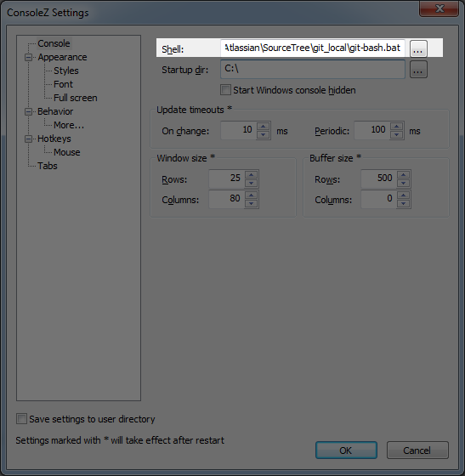Confirm settings with the OK button

pyautogui.click(x=346, y=450)
